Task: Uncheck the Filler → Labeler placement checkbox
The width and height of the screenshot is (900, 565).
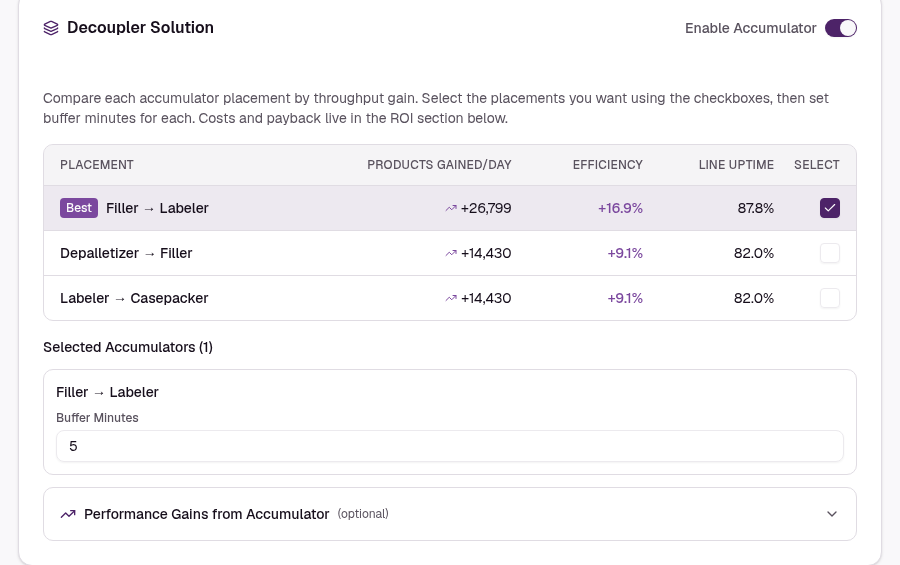Action: (x=830, y=208)
